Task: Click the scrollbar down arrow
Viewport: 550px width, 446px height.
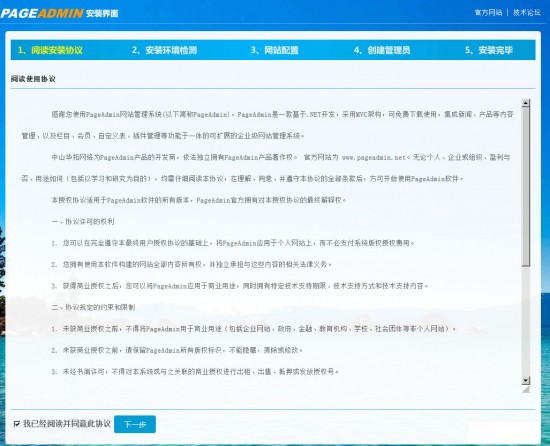Action: tap(525, 380)
